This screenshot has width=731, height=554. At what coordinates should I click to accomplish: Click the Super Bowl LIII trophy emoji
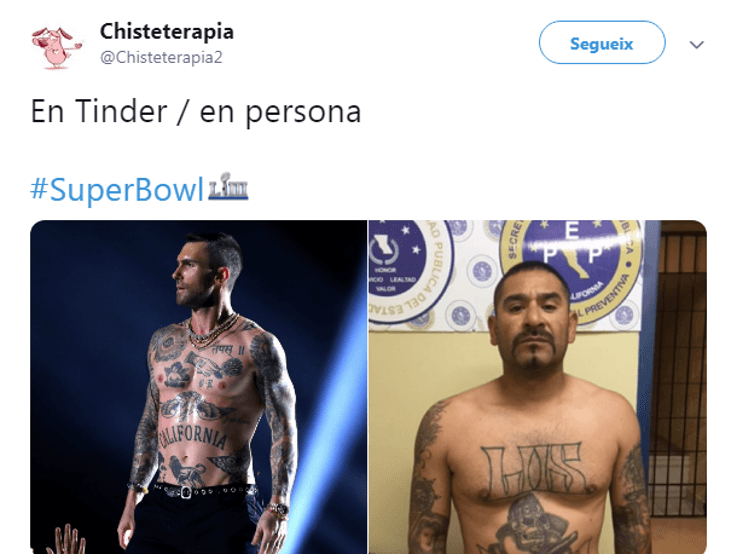coord(228,187)
